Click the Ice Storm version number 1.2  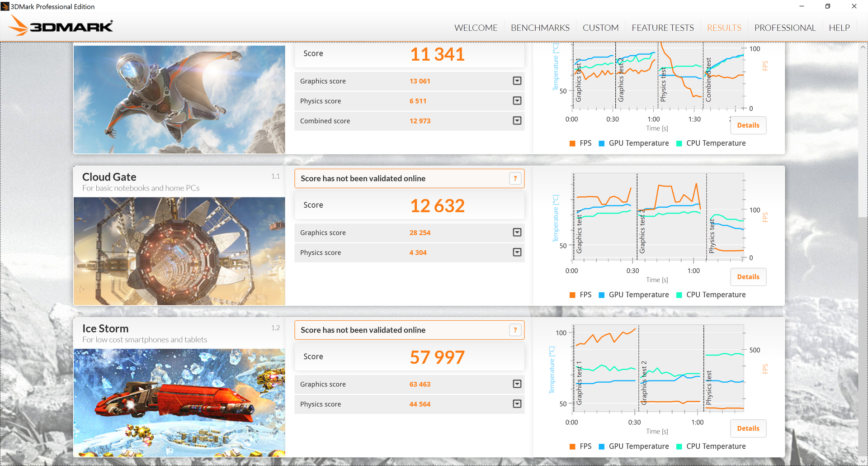(275, 328)
